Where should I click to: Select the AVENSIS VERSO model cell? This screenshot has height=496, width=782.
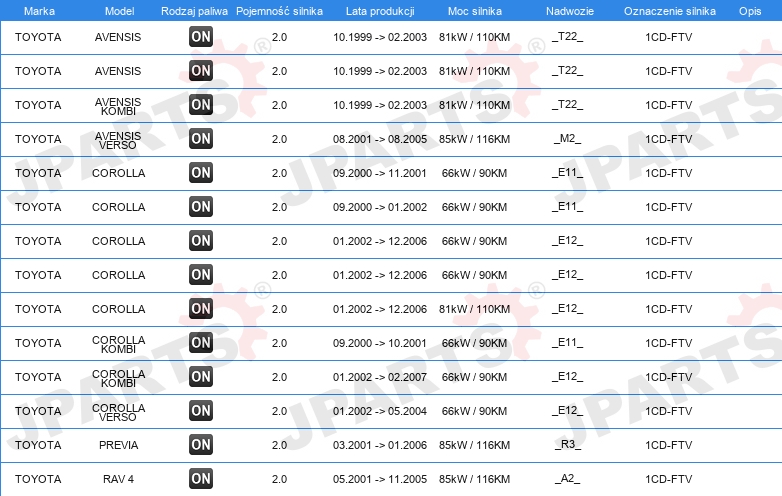118,140
